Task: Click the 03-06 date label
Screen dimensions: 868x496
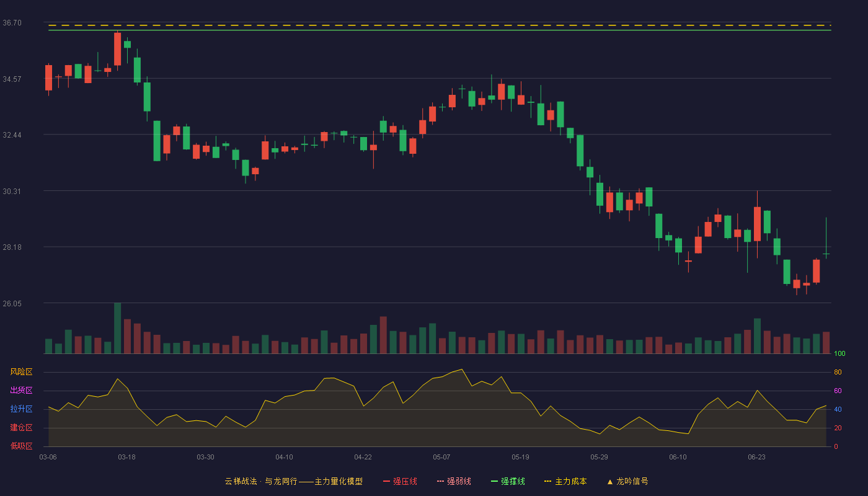Action: pos(48,457)
